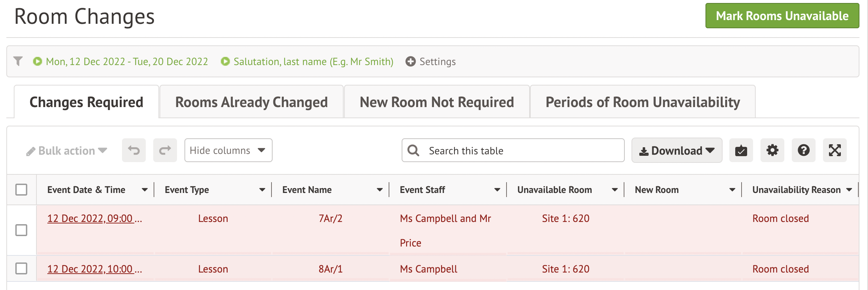Viewport: 868px width, 290px height.
Task: Click the plus icon beside Settings
Action: point(411,61)
